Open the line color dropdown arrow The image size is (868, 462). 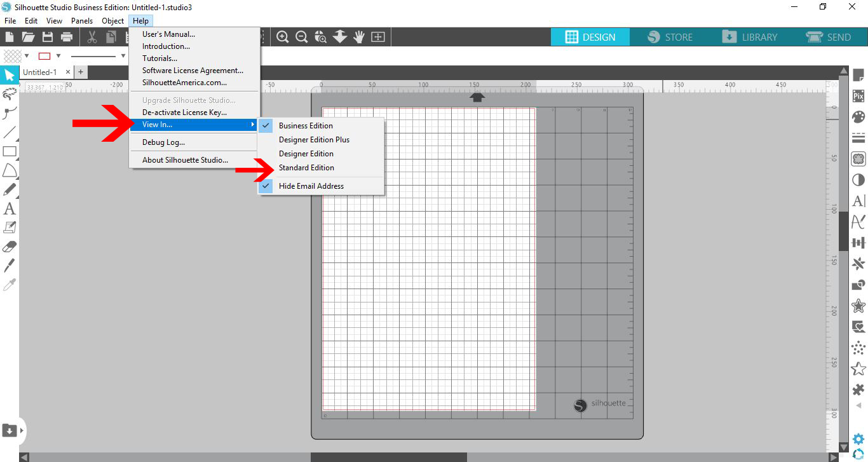tap(58, 56)
